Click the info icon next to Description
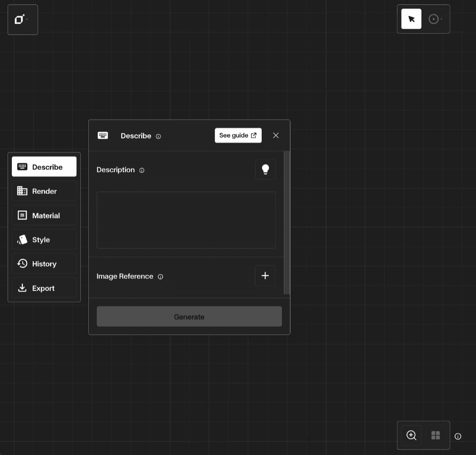The width and height of the screenshot is (476, 455). point(142,170)
